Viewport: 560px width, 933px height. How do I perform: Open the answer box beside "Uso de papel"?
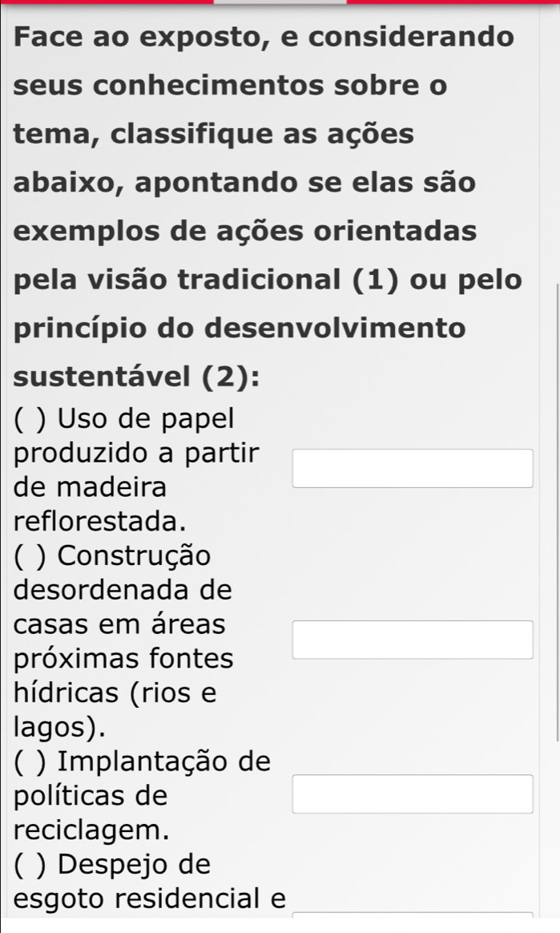point(413,468)
